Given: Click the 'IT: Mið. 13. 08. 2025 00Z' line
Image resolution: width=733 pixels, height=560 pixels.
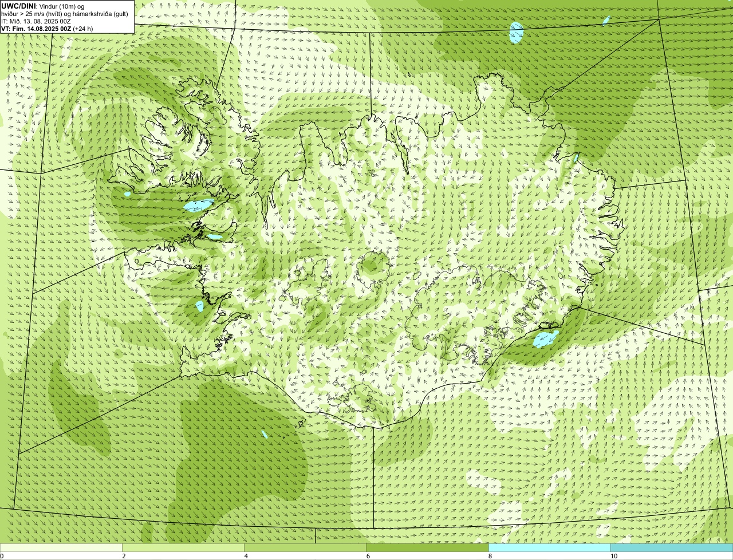Looking at the screenshot, I should tap(36, 21).
